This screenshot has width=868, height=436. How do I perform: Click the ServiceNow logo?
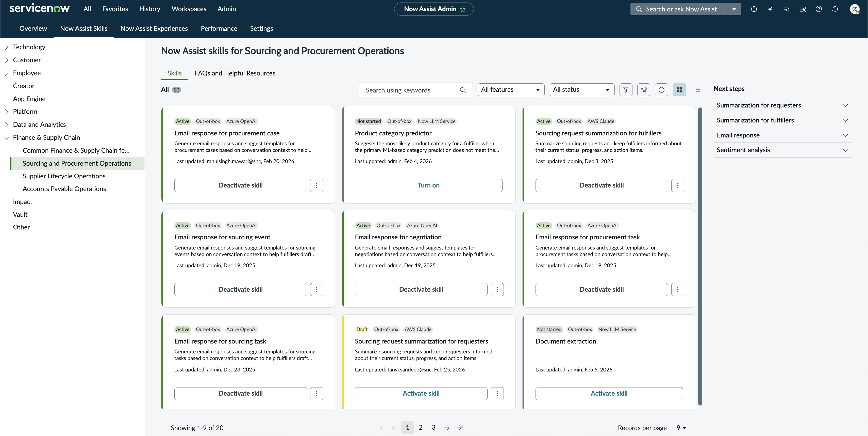pyautogui.click(x=39, y=8)
